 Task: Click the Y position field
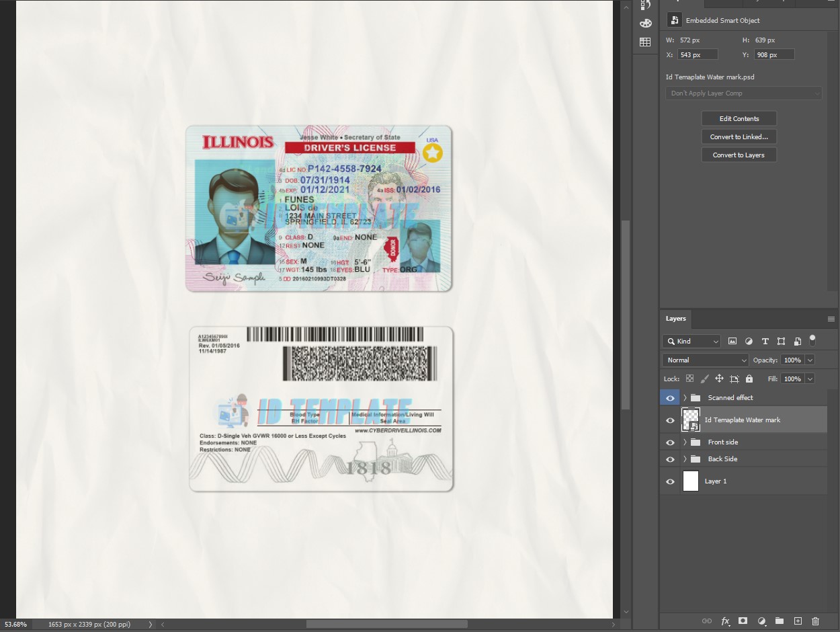point(775,54)
